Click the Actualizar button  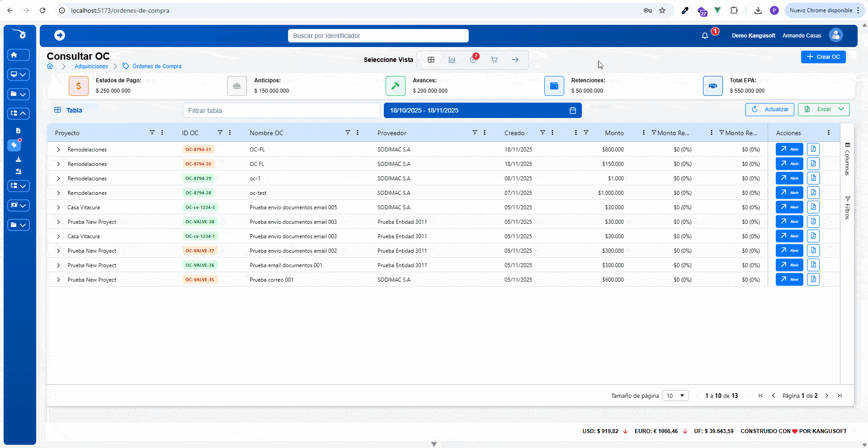[x=770, y=109]
